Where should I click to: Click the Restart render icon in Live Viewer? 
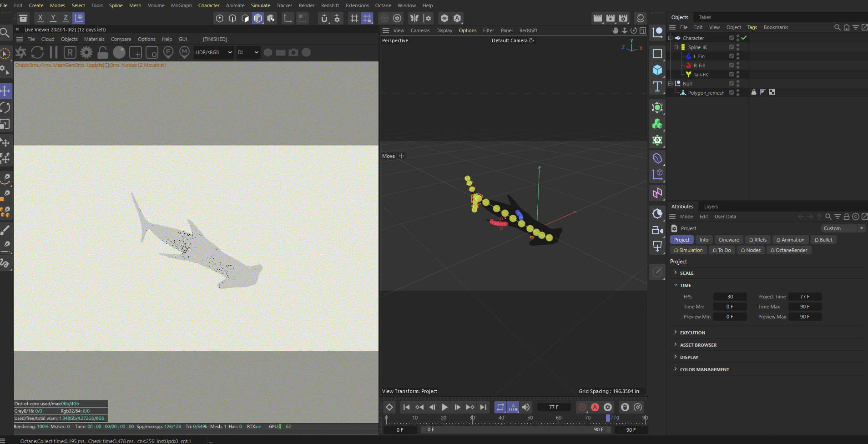point(37,52)
